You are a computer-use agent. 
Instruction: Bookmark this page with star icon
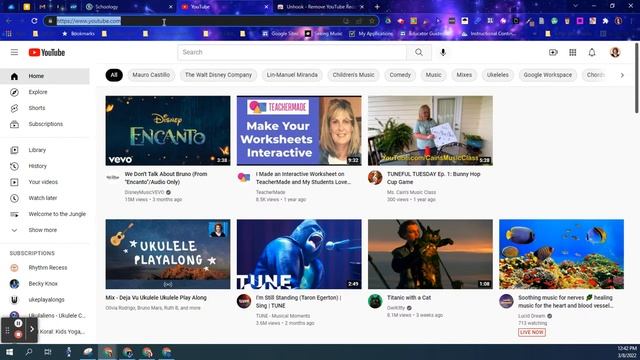(x=372, y=21)
